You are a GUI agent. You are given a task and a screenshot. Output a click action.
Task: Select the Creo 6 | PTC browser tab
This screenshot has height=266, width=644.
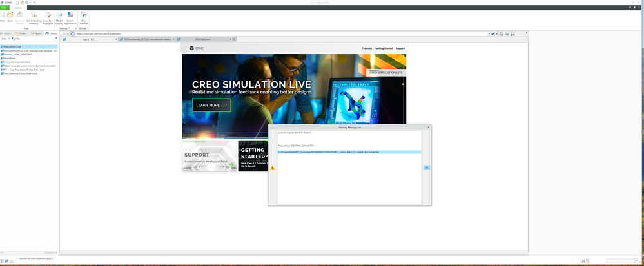pos(88,39)
